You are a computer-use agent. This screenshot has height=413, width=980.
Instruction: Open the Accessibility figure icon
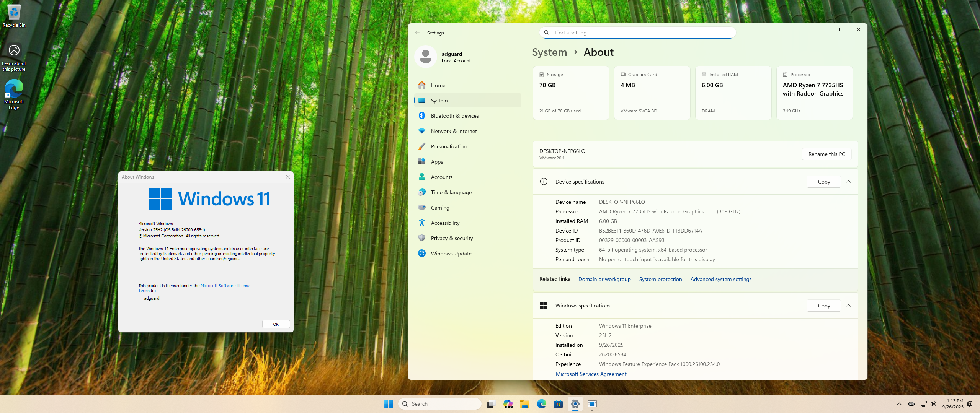(422, 223)
